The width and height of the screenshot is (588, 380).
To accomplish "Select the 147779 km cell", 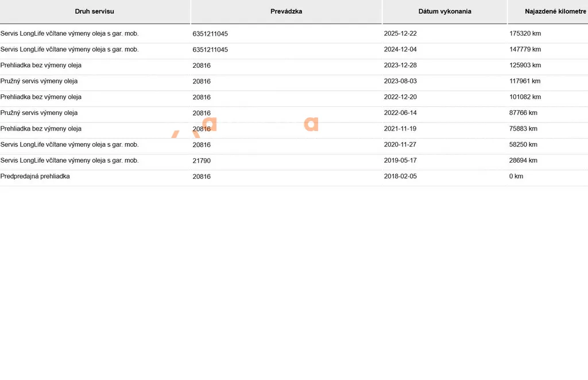I will 525,49.
